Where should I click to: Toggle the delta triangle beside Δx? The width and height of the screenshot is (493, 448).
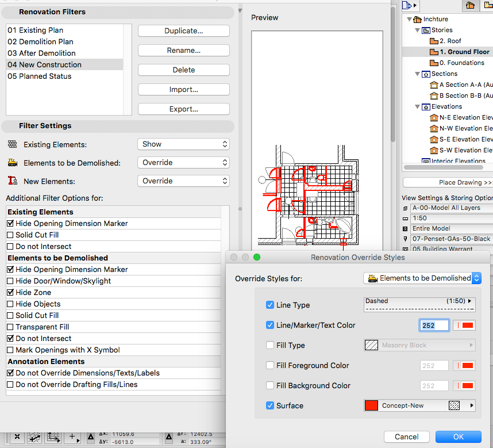pos(91,436)
